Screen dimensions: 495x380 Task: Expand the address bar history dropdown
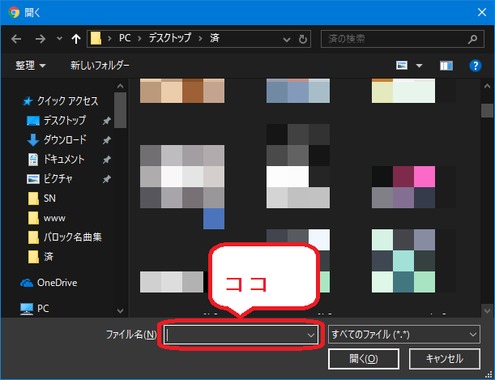click(x=286, y=40)
